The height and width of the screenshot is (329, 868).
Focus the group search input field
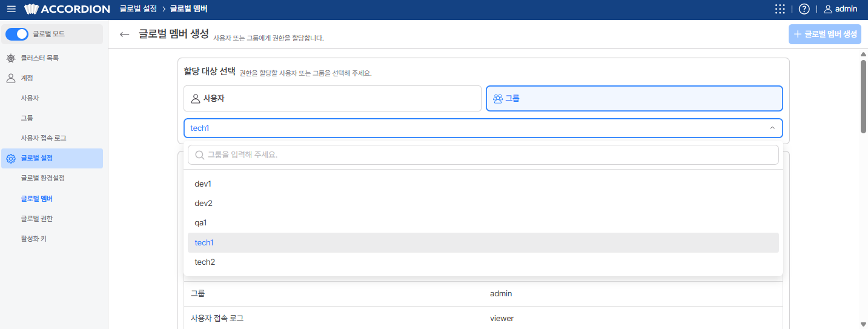(483, 155)
